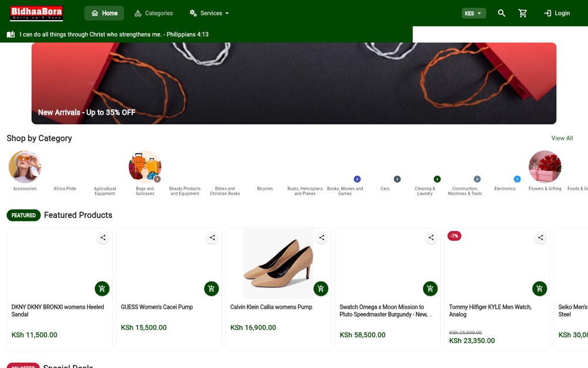Click the BidhaaBora logo
Image resolution: width=588 pixels, height=368 pixels.
[x=36, y=13]
